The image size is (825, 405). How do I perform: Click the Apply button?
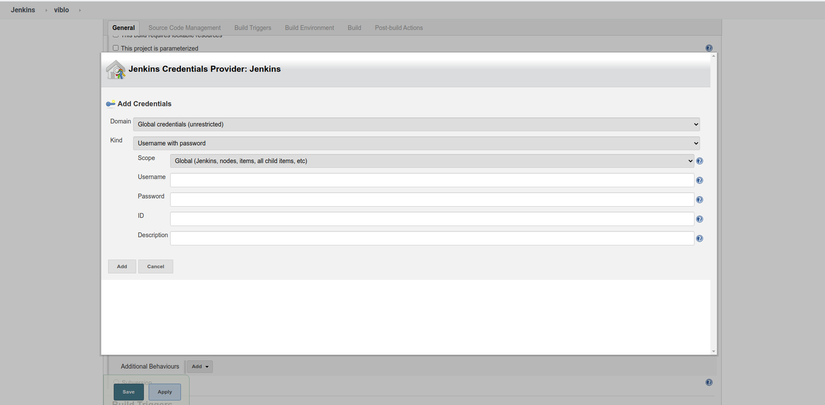[x=165, y=392]
